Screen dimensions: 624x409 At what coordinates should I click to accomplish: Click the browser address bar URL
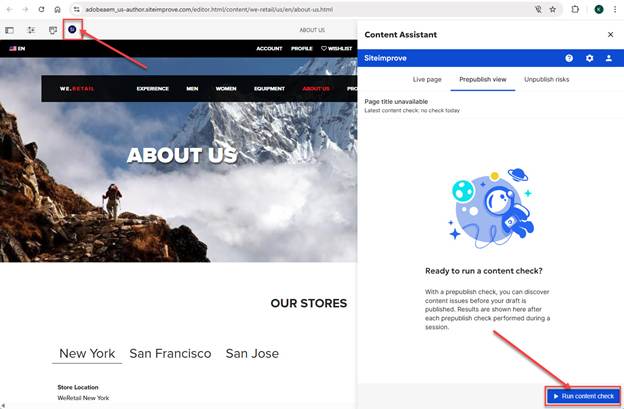[x=209, y=9]
